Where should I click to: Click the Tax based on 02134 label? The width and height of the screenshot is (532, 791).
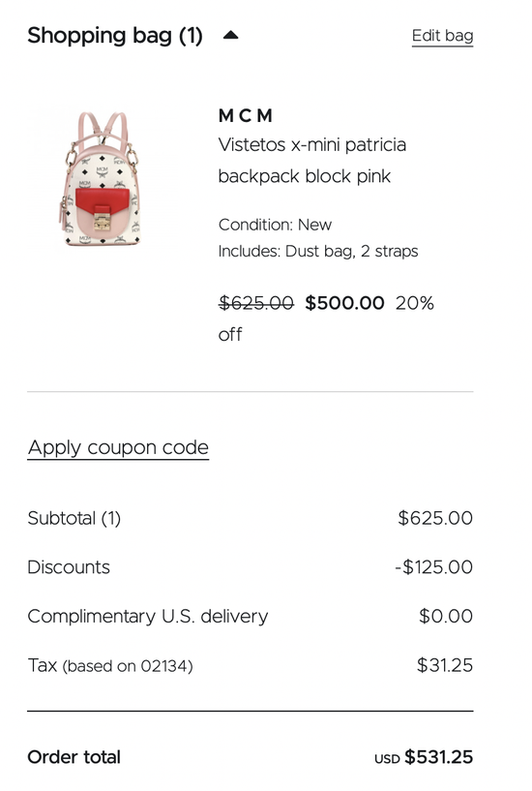pyautogui.click(x=110, y=665)
